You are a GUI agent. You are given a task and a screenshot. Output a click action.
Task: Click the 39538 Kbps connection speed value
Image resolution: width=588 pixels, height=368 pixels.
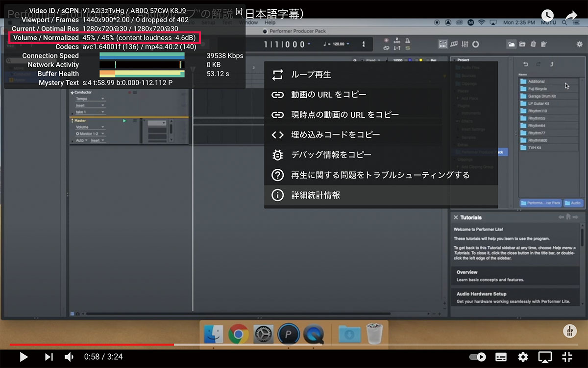tap(225, 55)
